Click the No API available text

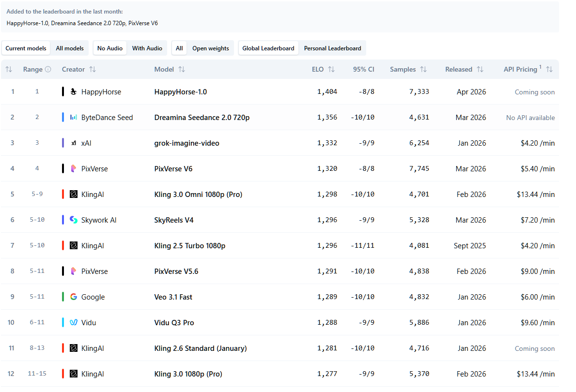click(530, 118)
